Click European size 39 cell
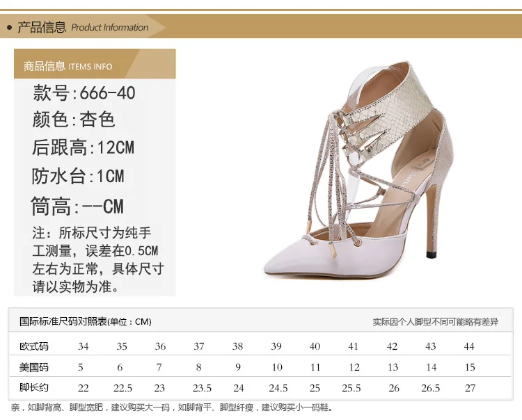The height and width of the screenshot is (420, 522). (x=276, y=346)
